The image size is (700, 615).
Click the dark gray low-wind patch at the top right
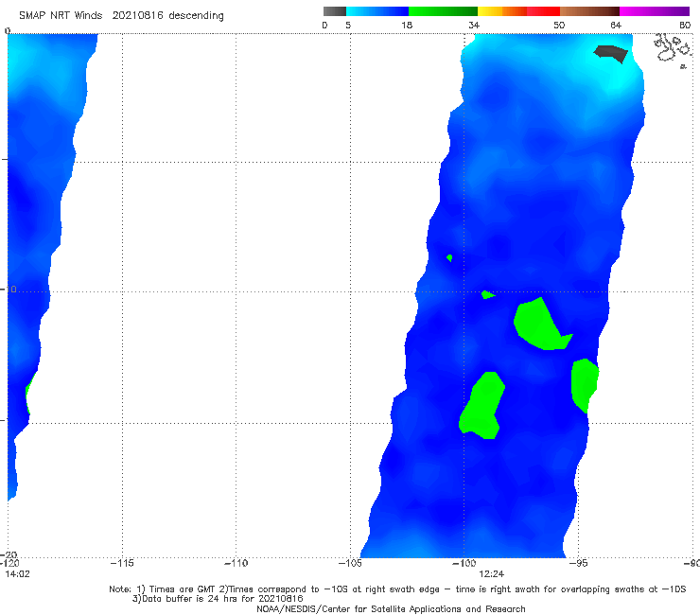(x=611, y=54)
